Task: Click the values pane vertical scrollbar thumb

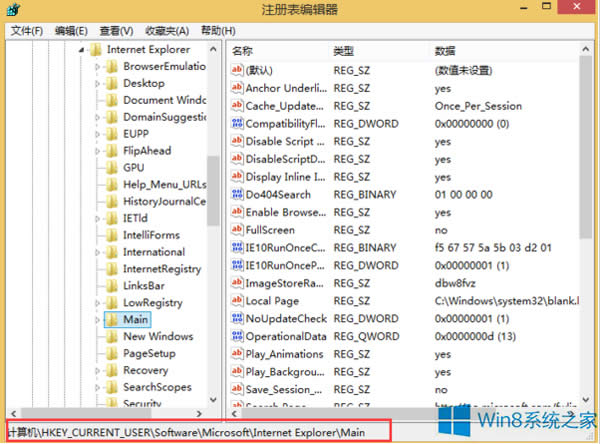Action: [x=585, y=147]
